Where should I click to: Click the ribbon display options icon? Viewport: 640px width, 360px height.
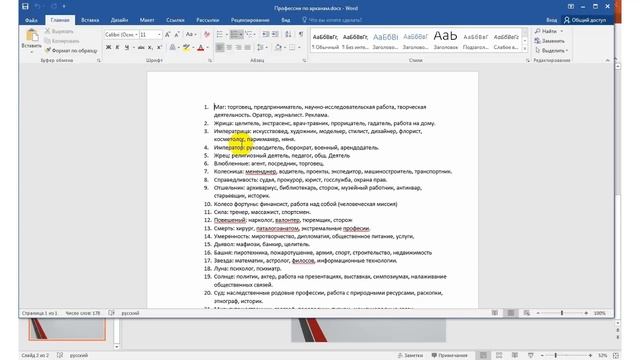pos(571,7)
